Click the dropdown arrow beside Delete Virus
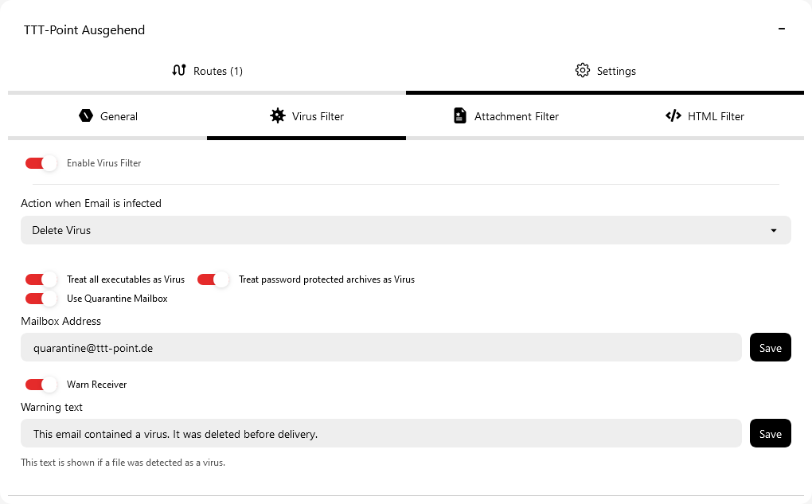The image size is (812, 504). tap(774, 231)
